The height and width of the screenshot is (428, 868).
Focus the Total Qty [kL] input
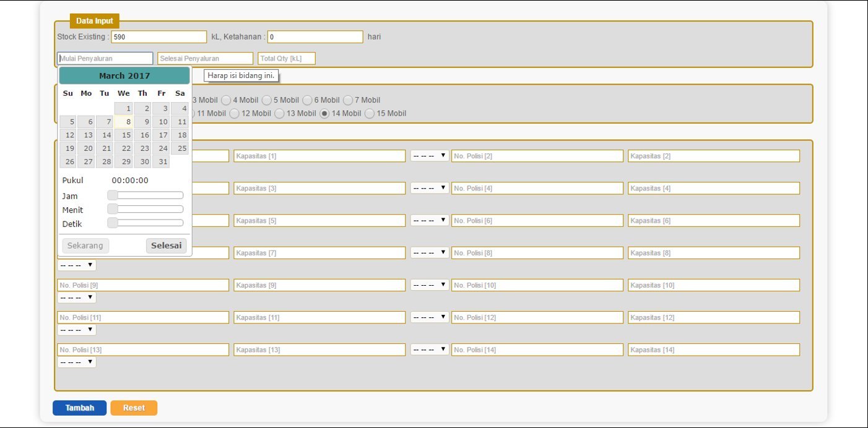click(x=287, y=58)
